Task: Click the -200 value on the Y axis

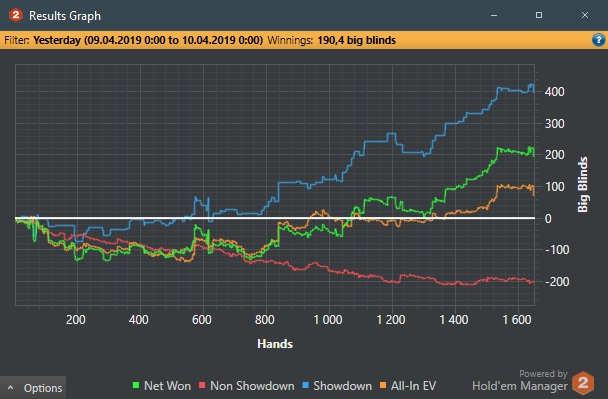Action: [557, 282]
